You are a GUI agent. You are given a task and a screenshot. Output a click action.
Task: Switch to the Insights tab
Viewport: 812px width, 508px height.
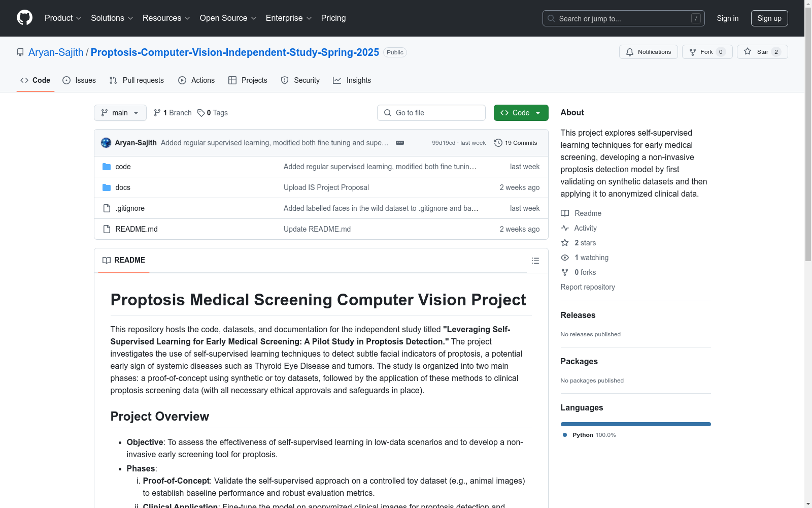tap(352, 80)
